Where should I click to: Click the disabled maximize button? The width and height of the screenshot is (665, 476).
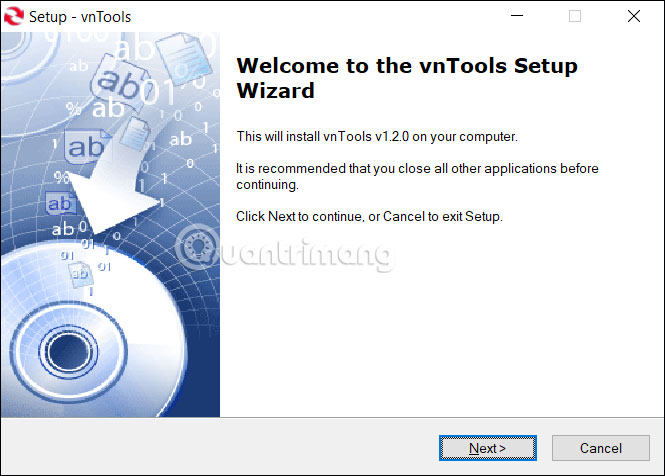point(575,17)
